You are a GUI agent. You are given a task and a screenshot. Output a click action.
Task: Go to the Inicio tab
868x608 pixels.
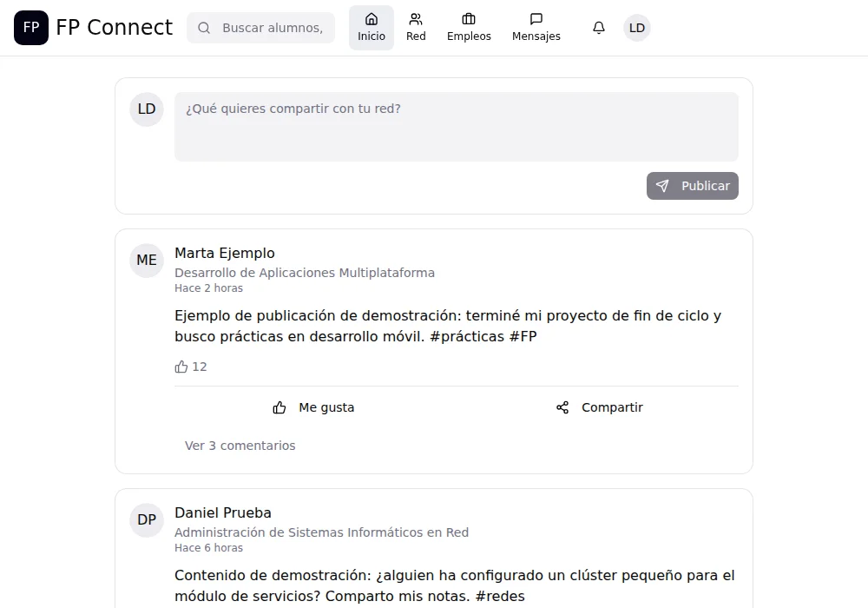372,28
